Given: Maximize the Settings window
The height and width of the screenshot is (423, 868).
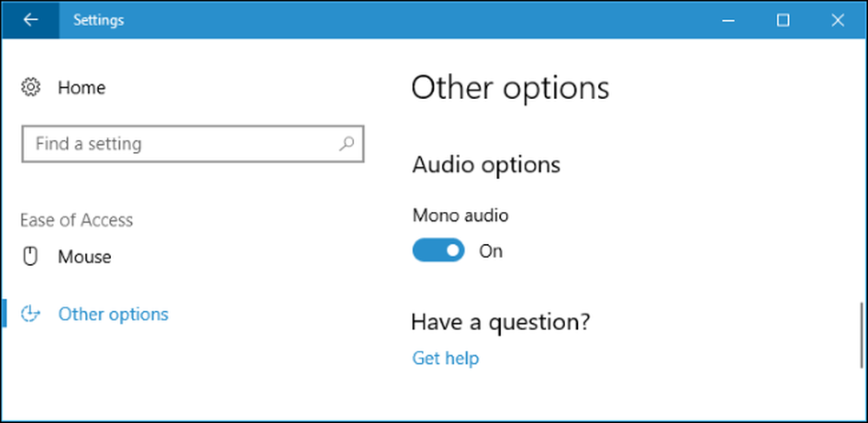Looking at the screenshot, I should [783, 21].
